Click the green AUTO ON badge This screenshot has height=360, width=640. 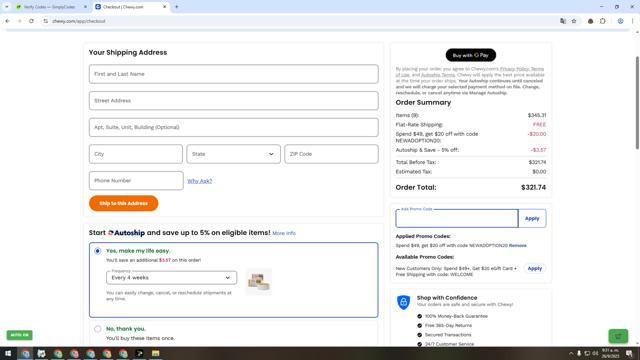(19, 335)
